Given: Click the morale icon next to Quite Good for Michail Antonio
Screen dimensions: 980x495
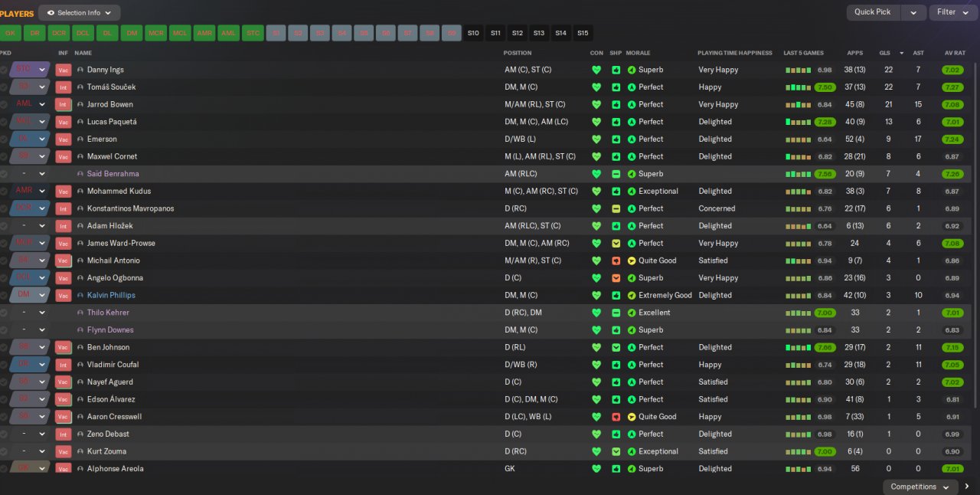Looking at the screenshot, I should pyautogui.click(x=632, y=261).
